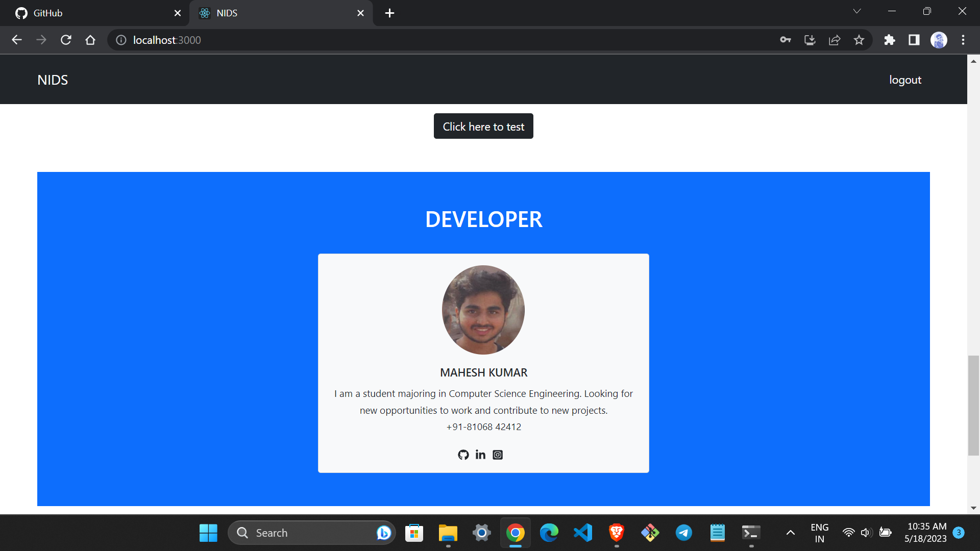
Task: Click scrollbar up arrow
Action: (x=973, y=61)
